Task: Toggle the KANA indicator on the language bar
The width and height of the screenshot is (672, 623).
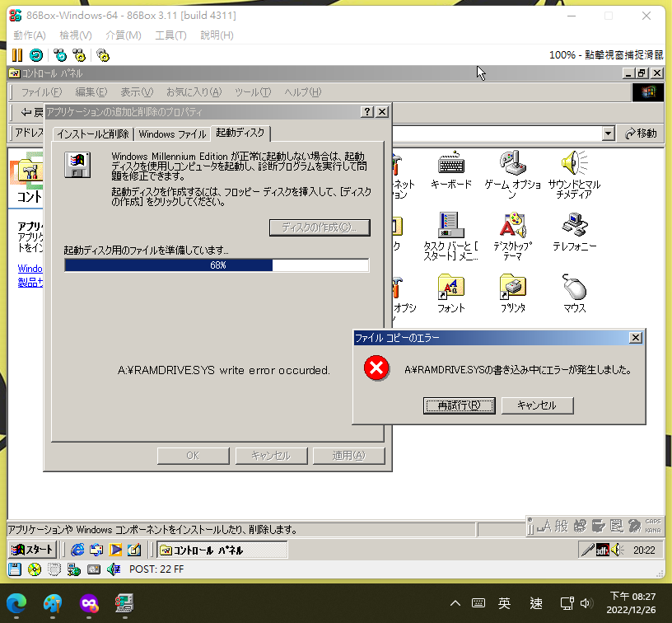Action: [652, 530]
